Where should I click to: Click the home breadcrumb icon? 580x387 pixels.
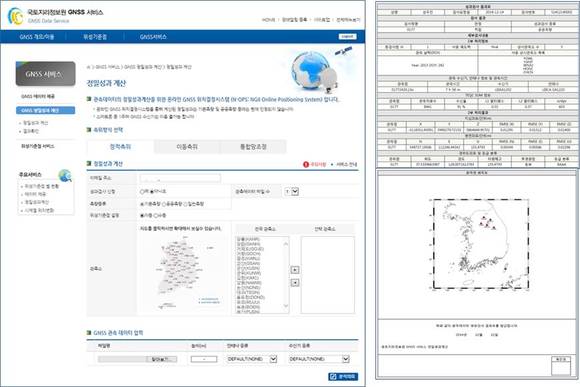pyautogui.click(x=88, y=67)
